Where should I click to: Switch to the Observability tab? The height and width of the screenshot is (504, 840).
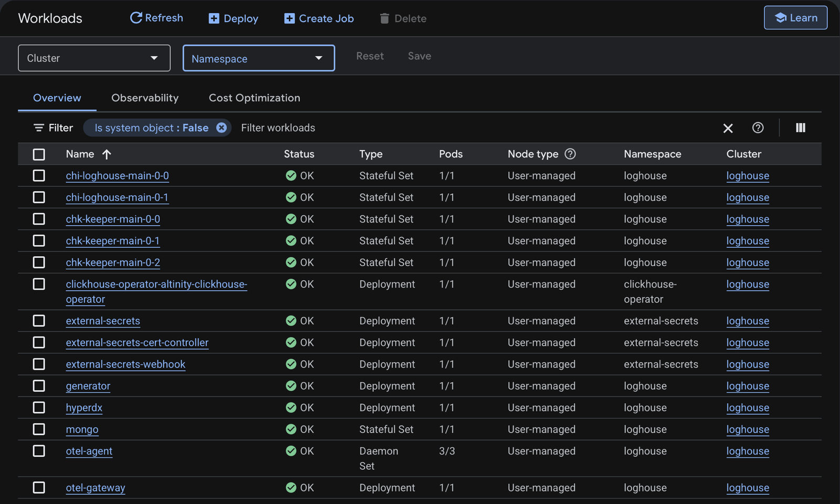click(x=145, y=98)
